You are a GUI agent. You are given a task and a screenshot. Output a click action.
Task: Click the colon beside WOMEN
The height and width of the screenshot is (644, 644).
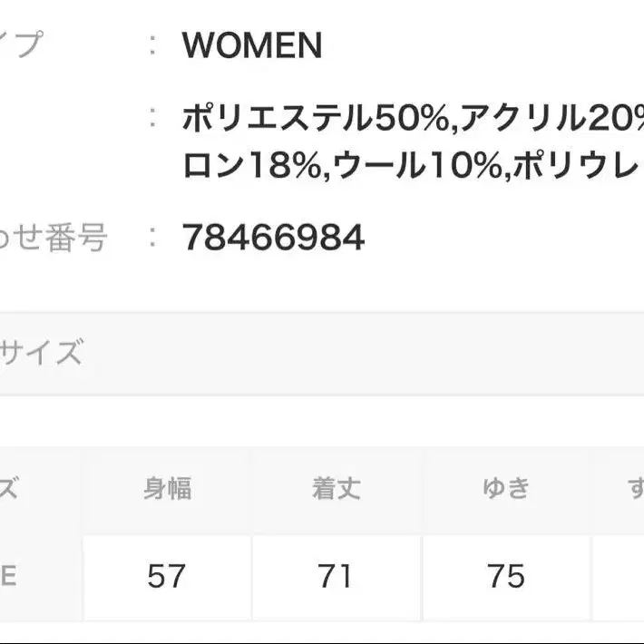[154, 45]
